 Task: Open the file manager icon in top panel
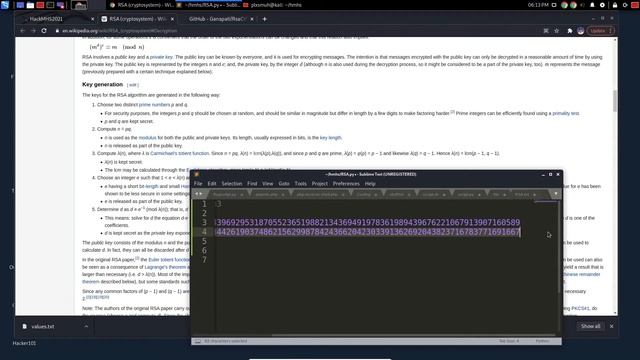click(30, 5)
